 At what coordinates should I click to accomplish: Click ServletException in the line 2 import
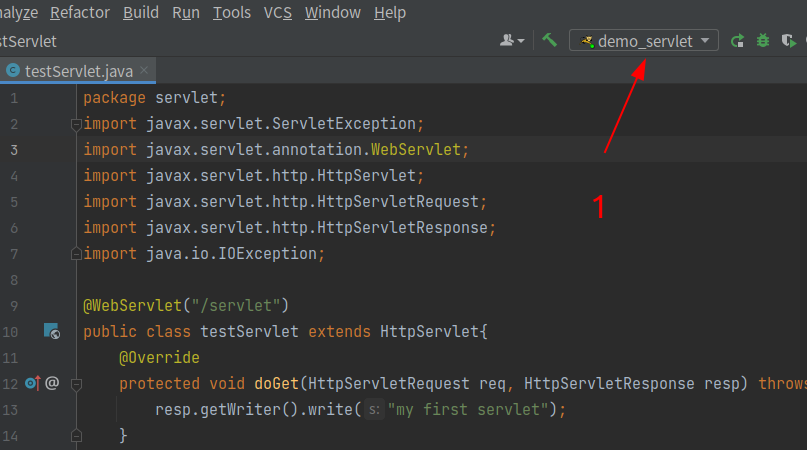pyautogui.click(x=344, y=124)
